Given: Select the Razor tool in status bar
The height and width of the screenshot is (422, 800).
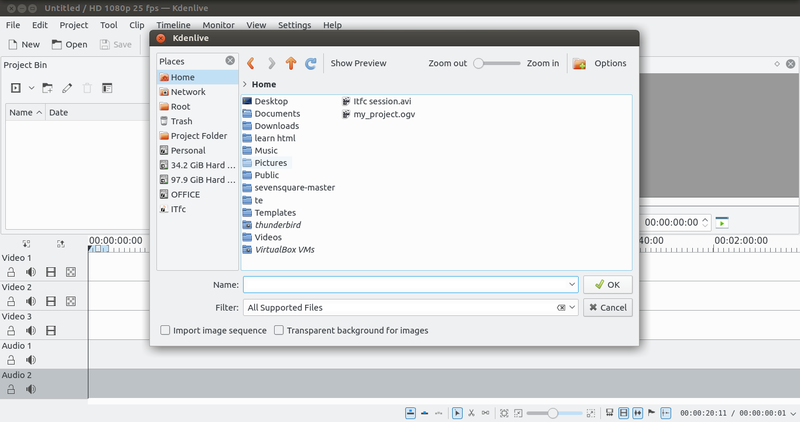Looking at the screenshot, I should 471,413.
